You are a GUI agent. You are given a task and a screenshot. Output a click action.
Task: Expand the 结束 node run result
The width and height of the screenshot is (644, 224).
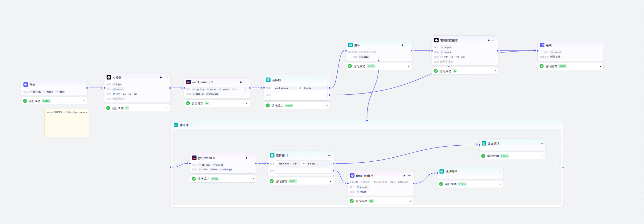click(x=600, y=66)
